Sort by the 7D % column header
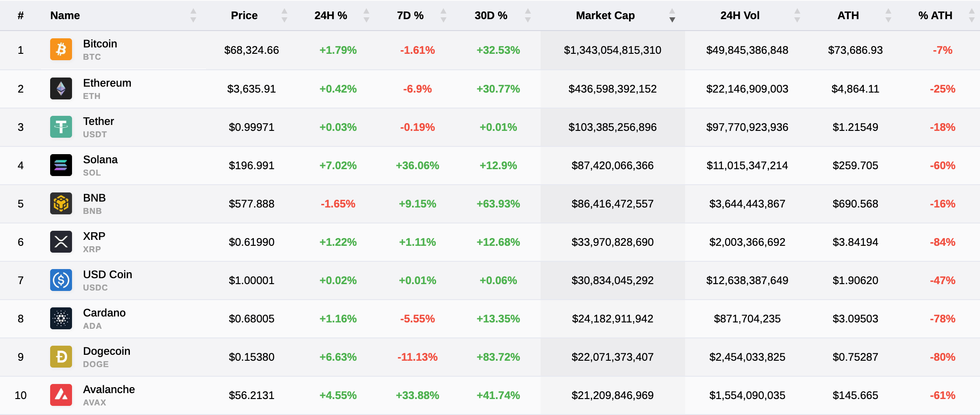 (410, 16)
